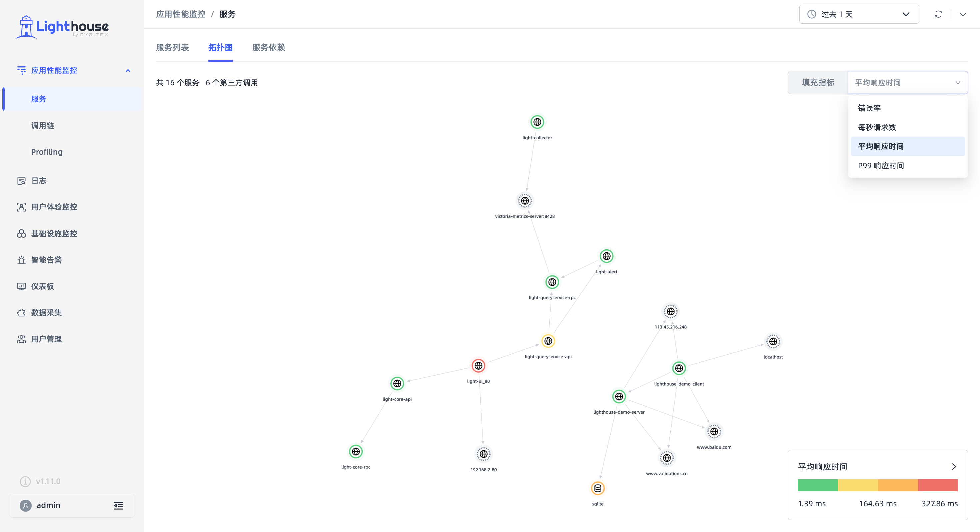Switch to the 服务依赖 tab
980x532 pixels.
(x=269, y=48)
